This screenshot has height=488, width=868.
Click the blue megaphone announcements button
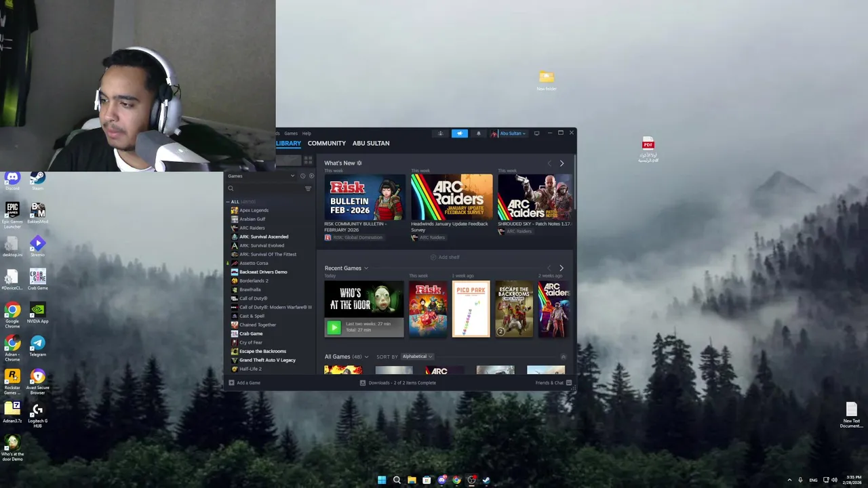(x=459, y=134)
